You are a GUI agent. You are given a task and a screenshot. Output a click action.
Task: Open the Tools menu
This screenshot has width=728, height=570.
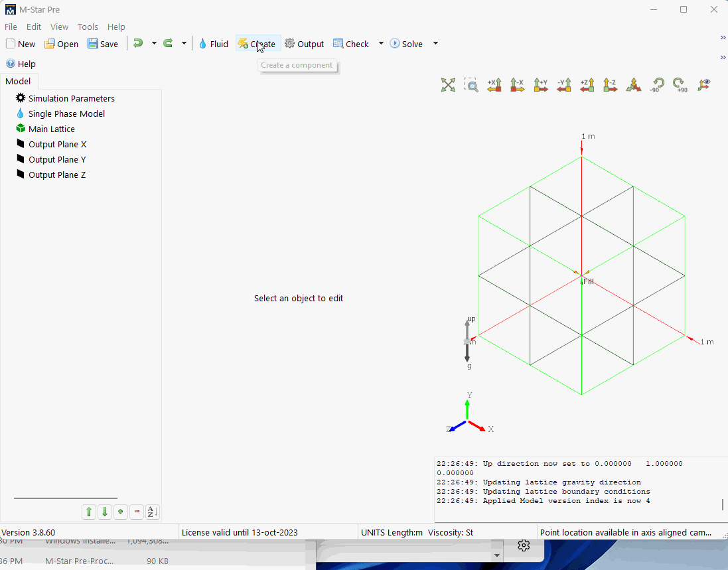tap(88, 27)
